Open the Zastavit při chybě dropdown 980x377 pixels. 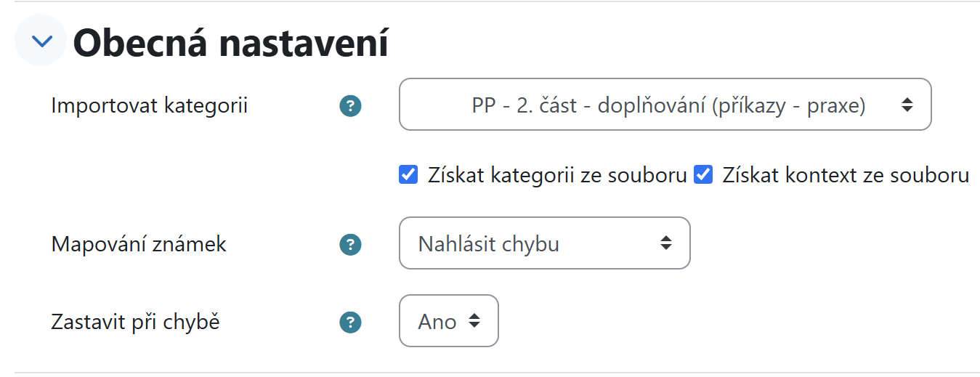click(449, 320)
